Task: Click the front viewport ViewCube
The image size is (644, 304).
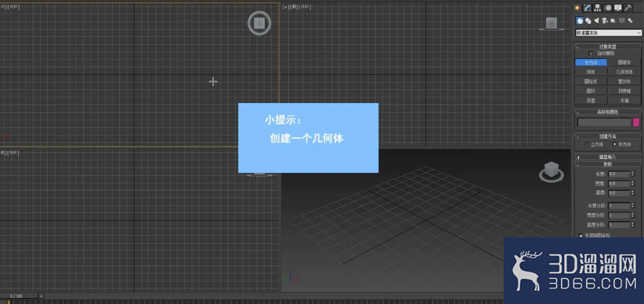Action: (x=551, y=23)
